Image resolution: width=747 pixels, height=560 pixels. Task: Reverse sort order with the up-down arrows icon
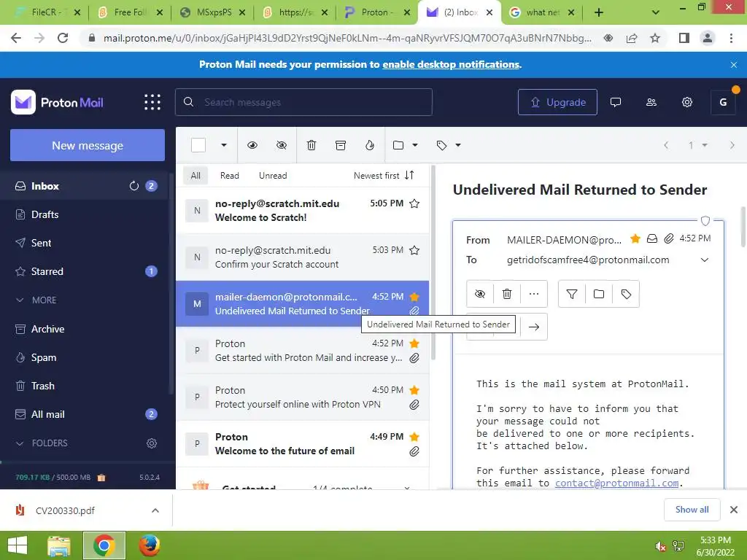409,175
